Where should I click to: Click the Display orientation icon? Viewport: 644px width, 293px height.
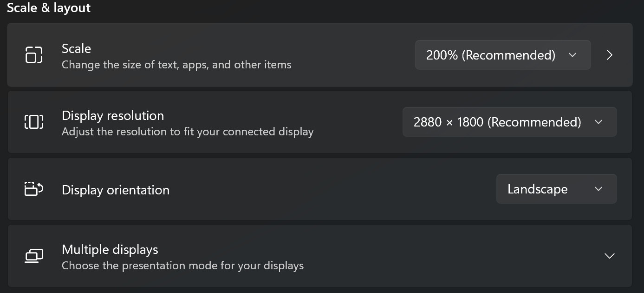(33, 189)
